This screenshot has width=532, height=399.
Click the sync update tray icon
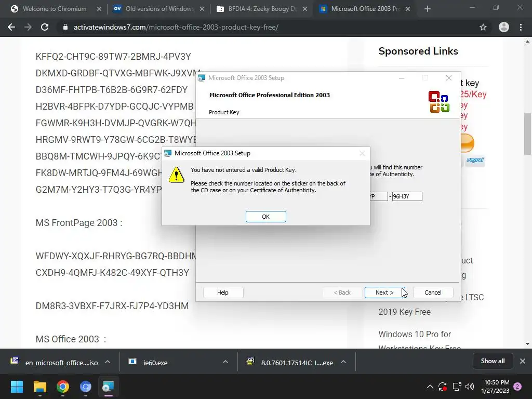click(443, 387)
